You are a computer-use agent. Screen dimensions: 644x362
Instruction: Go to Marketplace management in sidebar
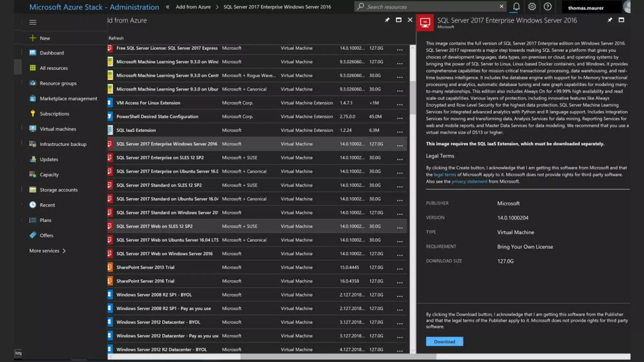[68, 98]
